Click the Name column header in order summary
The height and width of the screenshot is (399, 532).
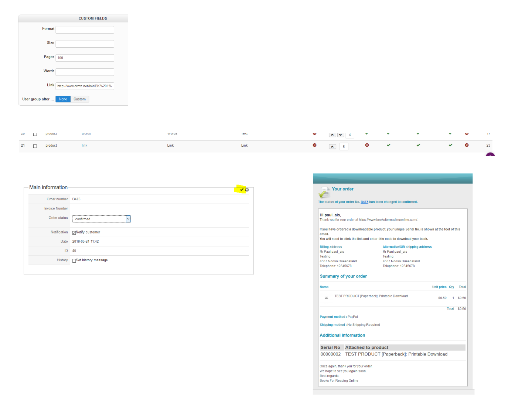point(324,287)
